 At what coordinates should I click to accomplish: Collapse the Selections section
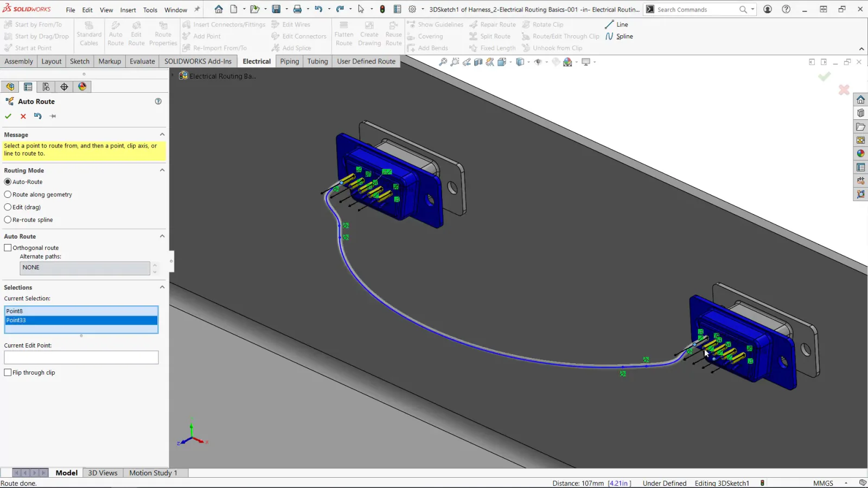(x=162, y=287)
